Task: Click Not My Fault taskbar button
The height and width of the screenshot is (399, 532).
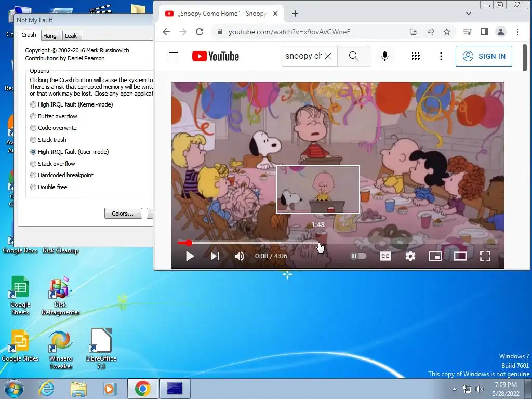Action: click(x=175, y=389)
